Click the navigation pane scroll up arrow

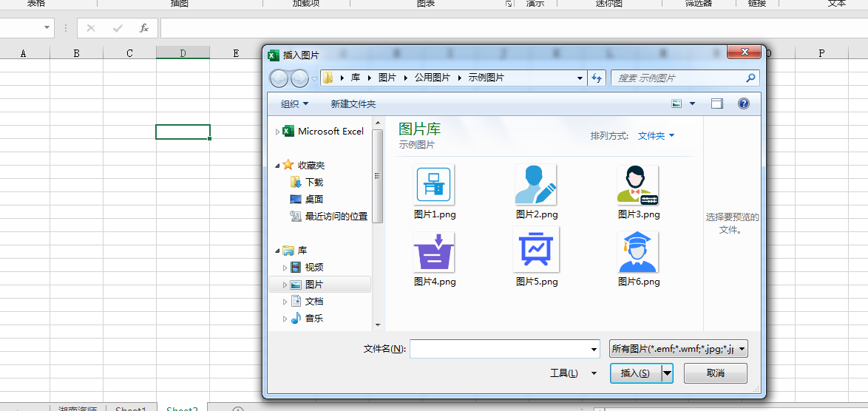click(x=378, y=122)
